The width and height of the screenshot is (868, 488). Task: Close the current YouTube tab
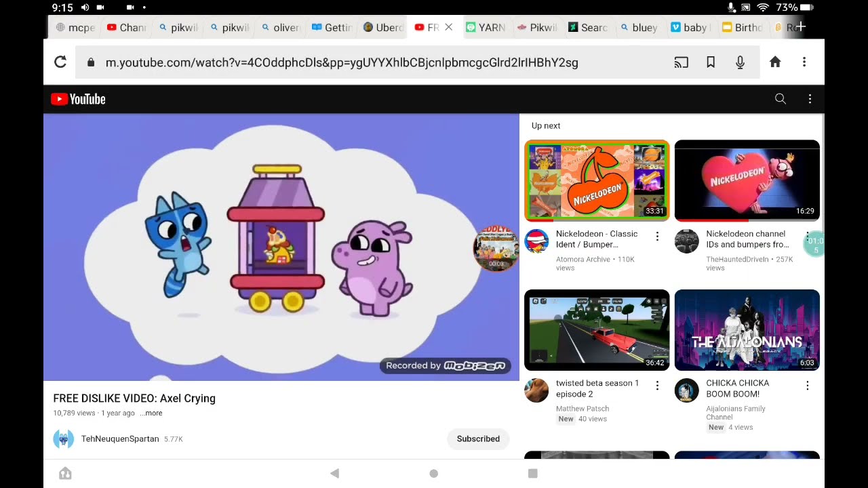tap(448, 28)
